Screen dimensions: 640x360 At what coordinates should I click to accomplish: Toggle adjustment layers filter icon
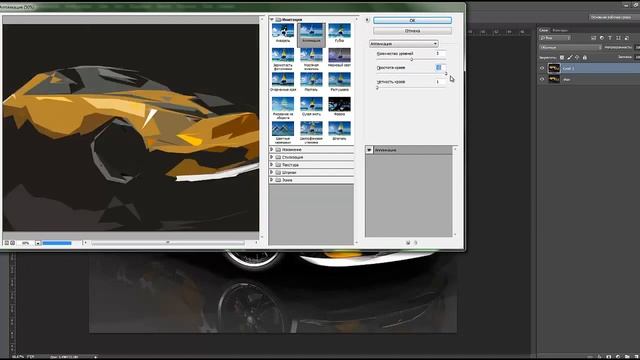click(602, 38)
